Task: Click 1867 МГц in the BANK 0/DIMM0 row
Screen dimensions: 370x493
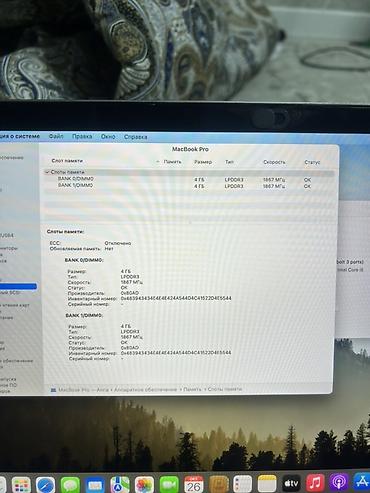Action: 274,180
